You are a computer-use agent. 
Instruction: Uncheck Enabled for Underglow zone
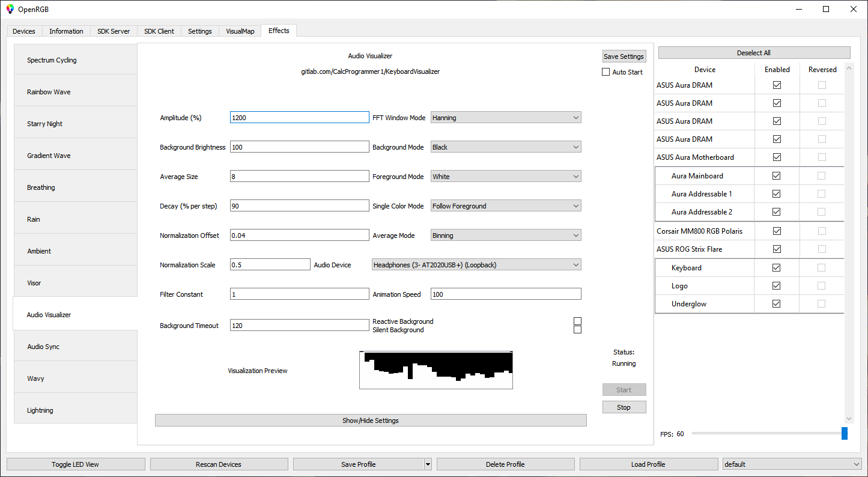pos(776,304)
